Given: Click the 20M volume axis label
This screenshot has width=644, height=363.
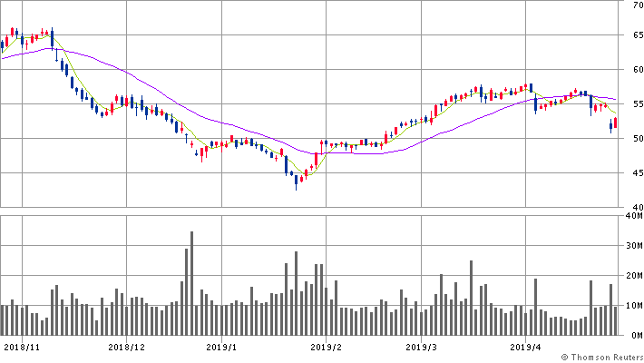Looking at the screenshot, I should point(635,276).
